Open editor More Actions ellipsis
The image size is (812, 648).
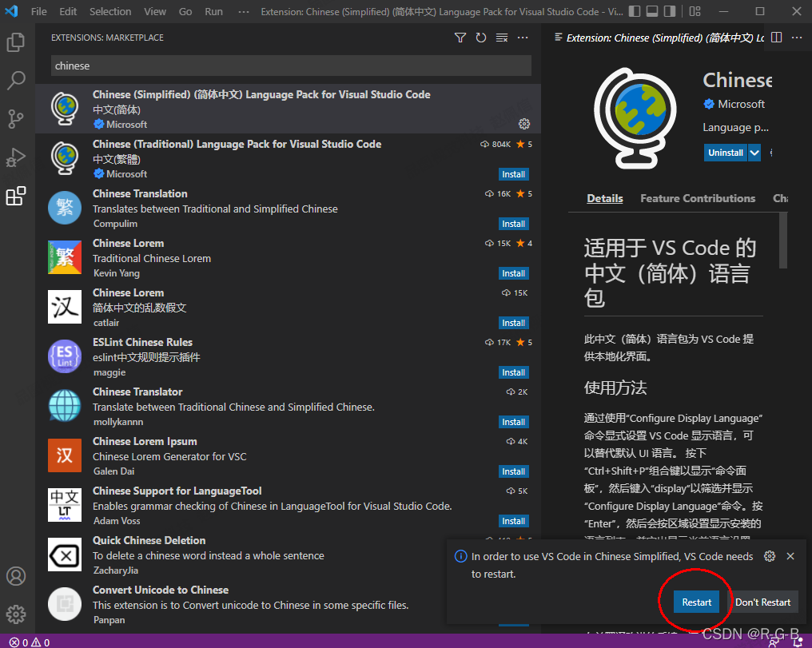[797, 38]
